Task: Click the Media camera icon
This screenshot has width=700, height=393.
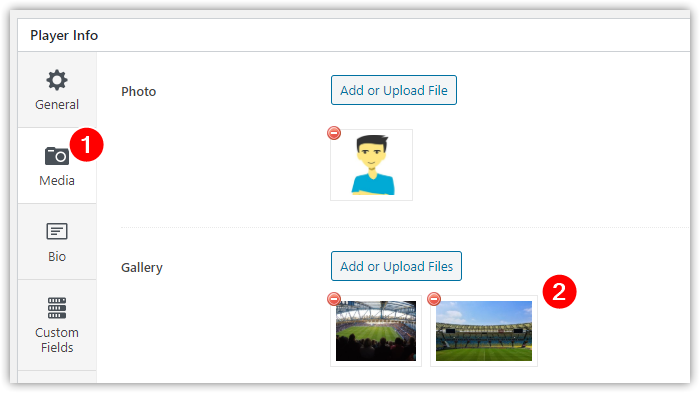Action: [x=57, y=156]
